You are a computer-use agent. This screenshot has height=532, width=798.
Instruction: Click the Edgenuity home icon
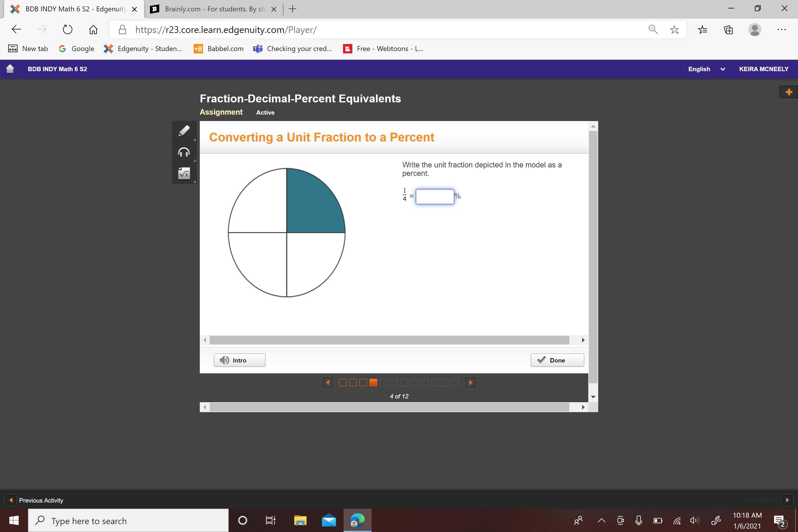point(10,69)
